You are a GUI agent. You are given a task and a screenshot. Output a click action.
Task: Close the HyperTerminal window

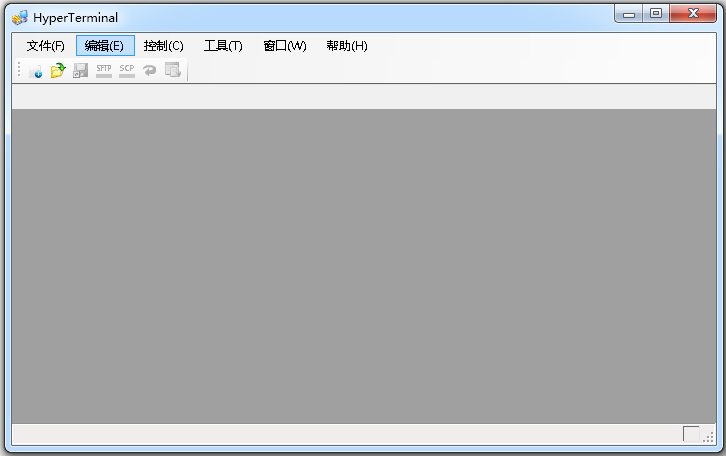[x=693, y=14]
